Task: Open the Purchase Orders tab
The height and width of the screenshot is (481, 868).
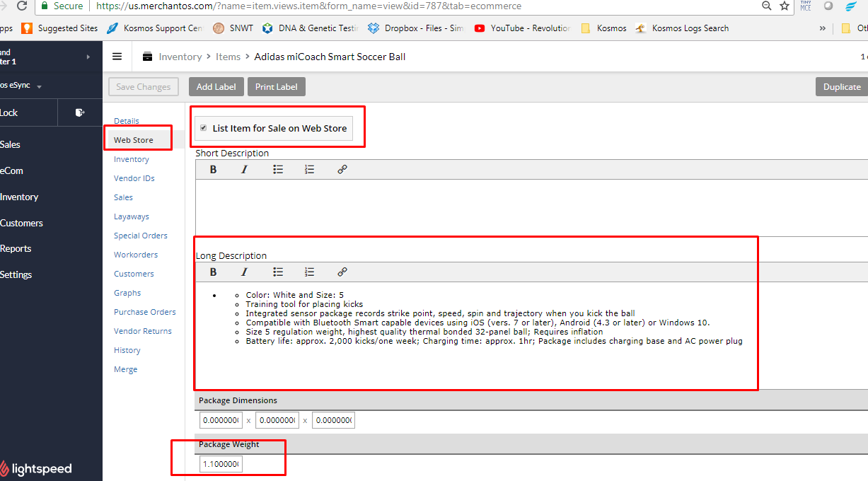Action: tap(145, 312)
